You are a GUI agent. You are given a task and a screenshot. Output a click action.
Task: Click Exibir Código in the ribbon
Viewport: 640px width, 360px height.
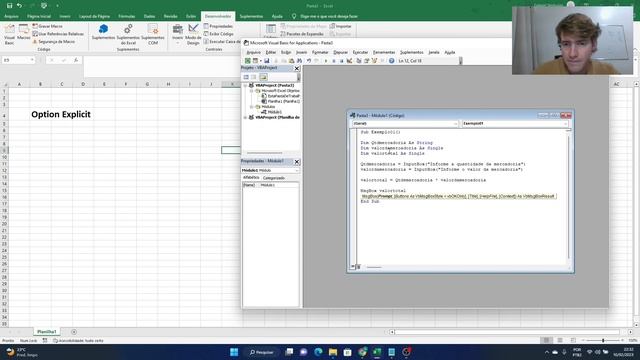[x=219, y=34]
